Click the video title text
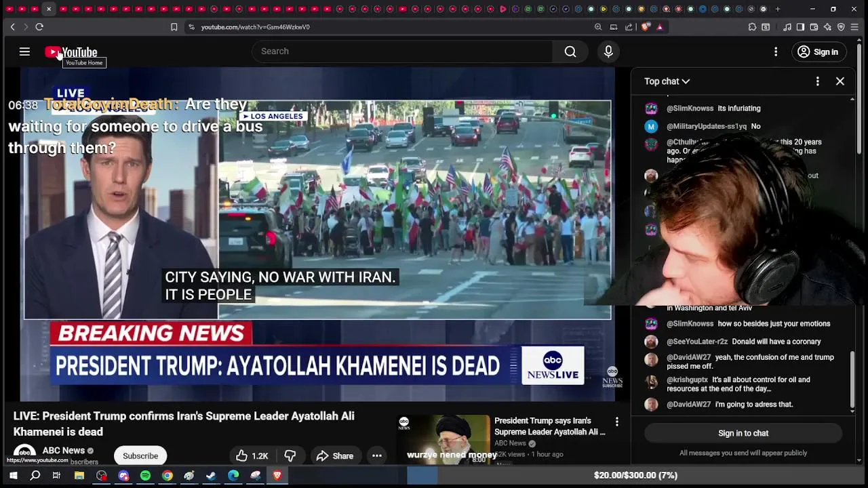 click(184, 424)
